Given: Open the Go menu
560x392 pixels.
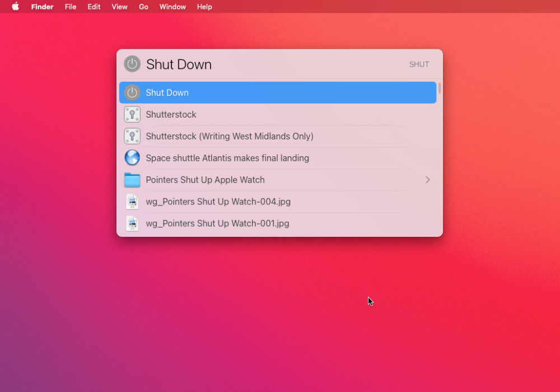Looking at the screenshot, I should click(143, 7).
